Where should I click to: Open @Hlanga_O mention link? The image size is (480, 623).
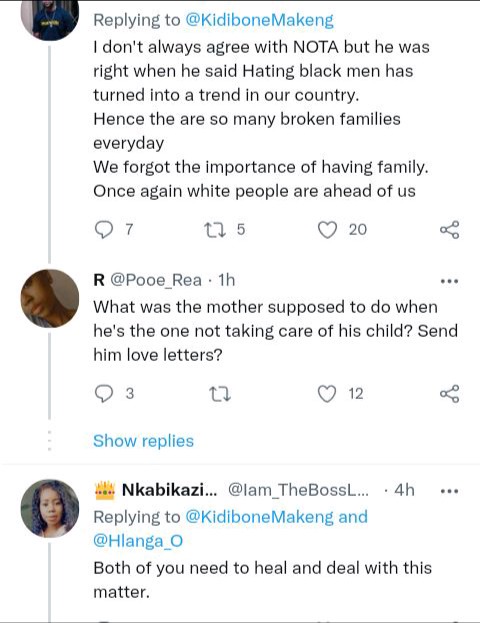pos(138,541)
